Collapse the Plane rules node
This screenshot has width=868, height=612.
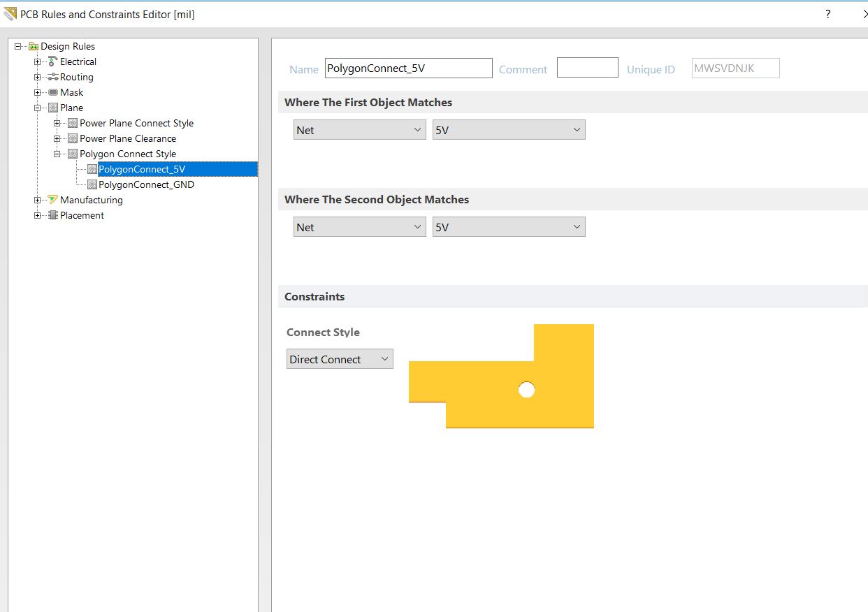point(38,108)
